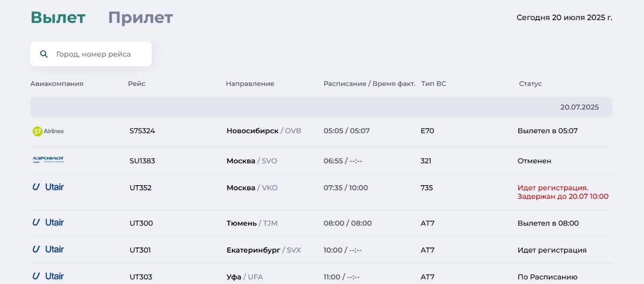The image size is (644, 284).
Task: Click the Utair logo for flight UT300
Action: click(x=48, y=223)
